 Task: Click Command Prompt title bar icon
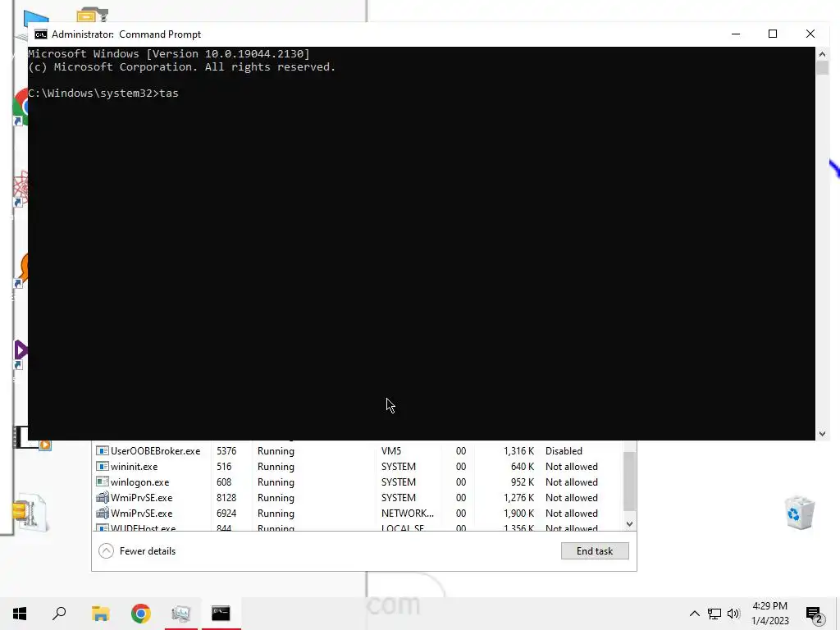41,34
